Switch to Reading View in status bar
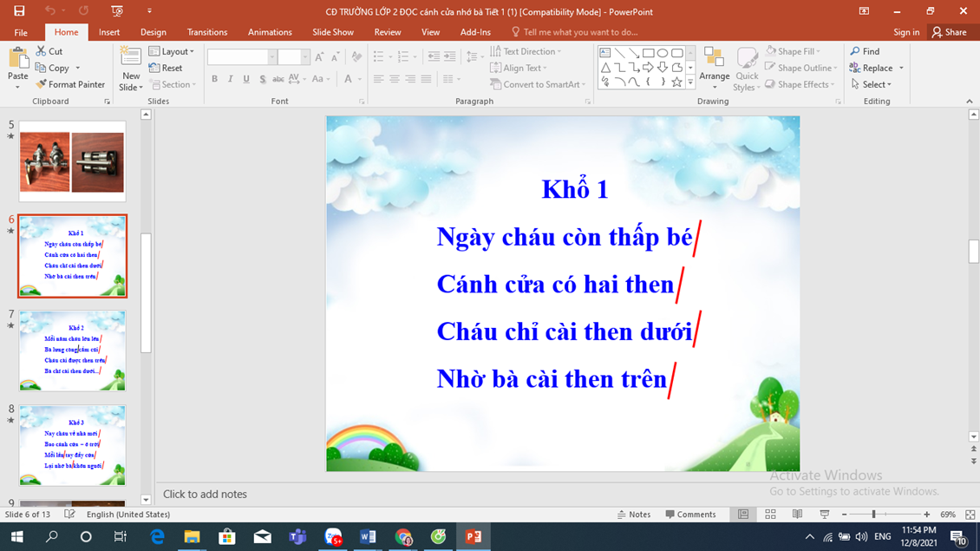 pos(797,515)
